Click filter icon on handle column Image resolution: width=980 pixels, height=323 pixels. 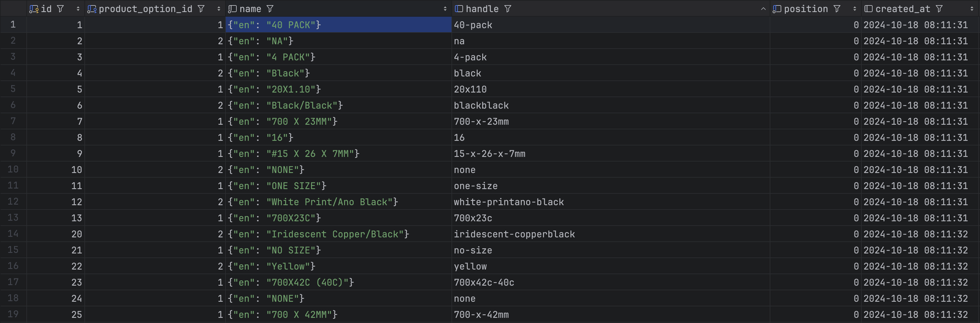pos(508,9)
